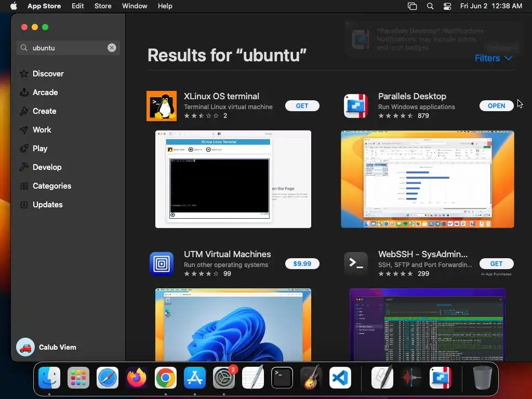Click UTM rating count 99
The width and height of the screenshot is (532, 399).
[x=228, y=273]
